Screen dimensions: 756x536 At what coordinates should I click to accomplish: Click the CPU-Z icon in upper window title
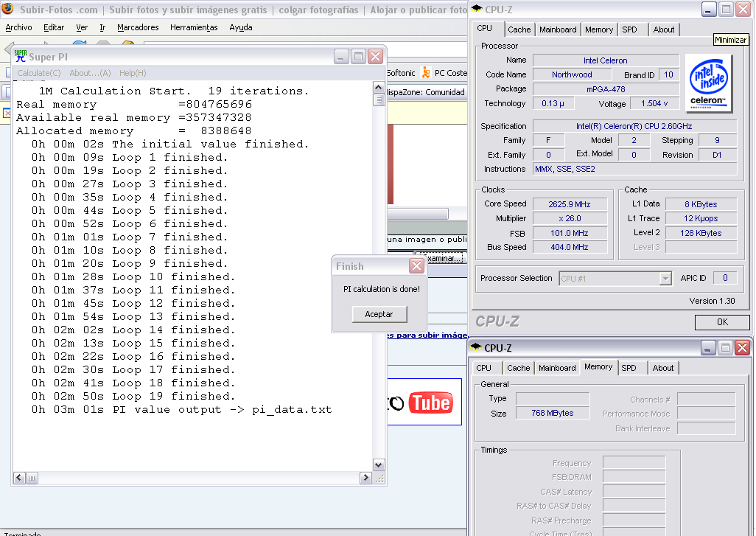click(x=475, y=10)
